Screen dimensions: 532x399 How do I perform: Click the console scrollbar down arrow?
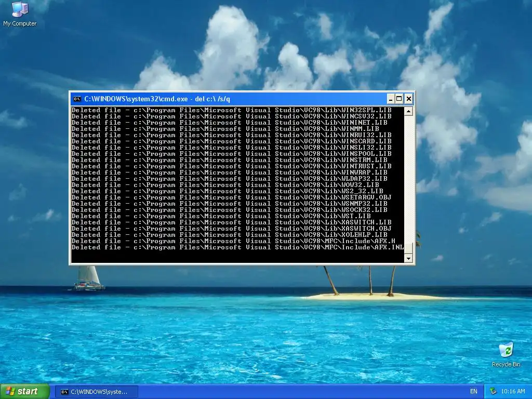pyautogui.click(x=408, y=259)
